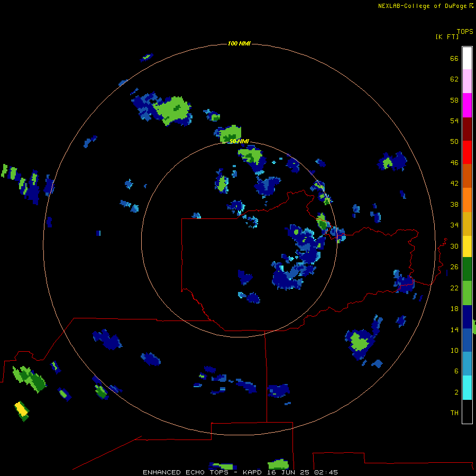Click the '34' legend value
This screenshot has height=476, width=476.
[x=454, y=225]
